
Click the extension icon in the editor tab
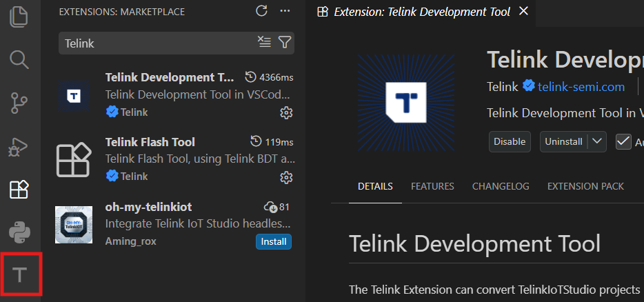point(323,12)
